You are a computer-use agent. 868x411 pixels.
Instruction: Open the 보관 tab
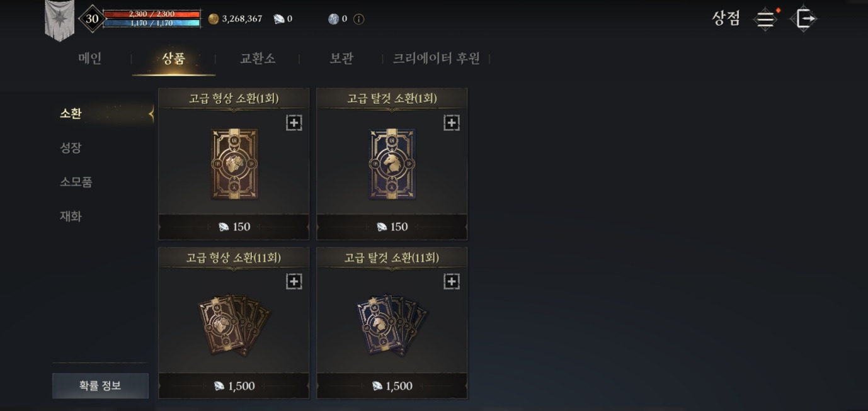click(341, 59)
